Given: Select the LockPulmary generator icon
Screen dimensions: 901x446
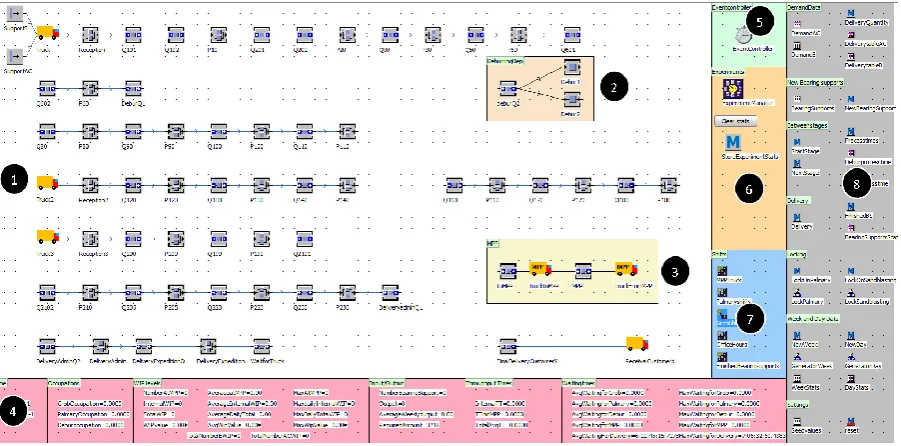Looking at the screenshot, I should pyautogui.click(x=797, y=293).
